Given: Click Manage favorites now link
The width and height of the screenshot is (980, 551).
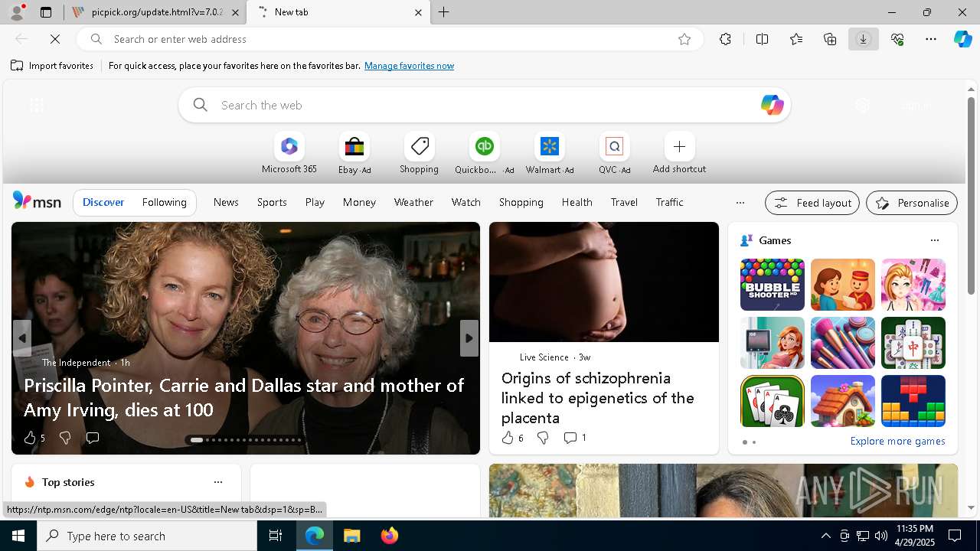Looking at the screenshot, I should pyautogui.click(x=409, y=66).
